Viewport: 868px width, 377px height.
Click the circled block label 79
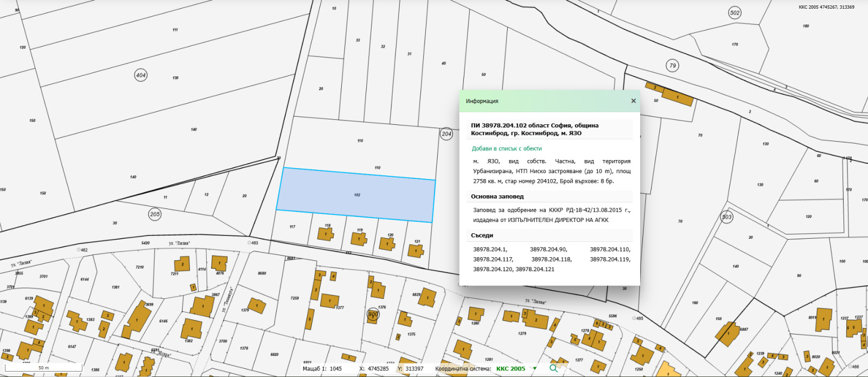tap(673, 66)
